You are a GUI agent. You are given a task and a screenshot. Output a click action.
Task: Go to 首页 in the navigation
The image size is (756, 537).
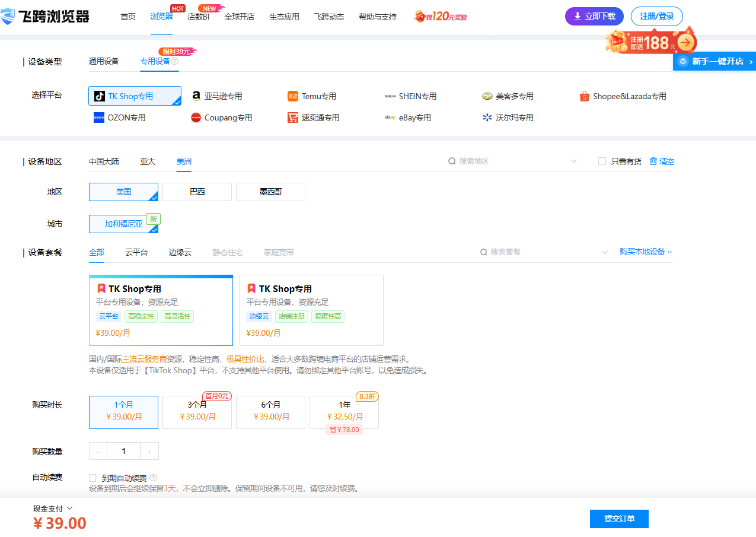(128, 17)
